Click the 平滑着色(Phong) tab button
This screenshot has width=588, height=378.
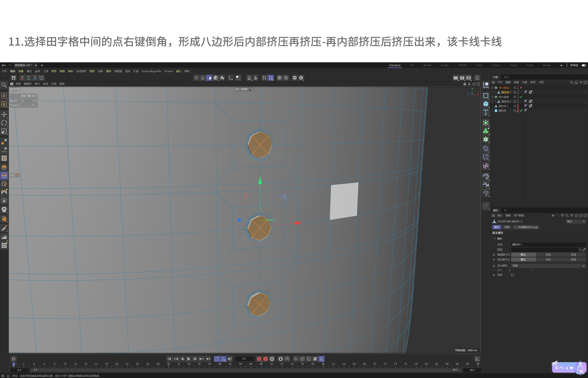pos(526,227)
